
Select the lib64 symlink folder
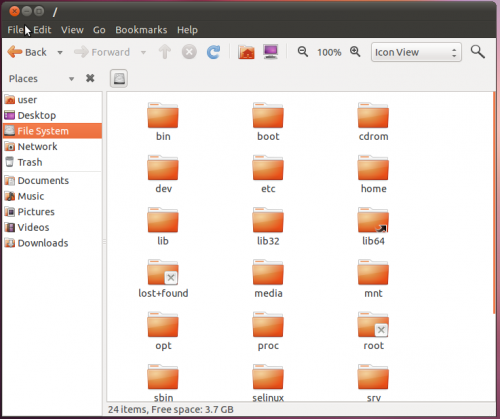point(373,226)
